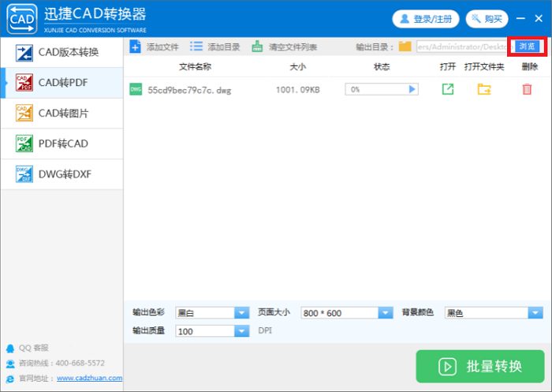
Task: Click the QQ 客服 bell icon
Action: coord(10,349)
